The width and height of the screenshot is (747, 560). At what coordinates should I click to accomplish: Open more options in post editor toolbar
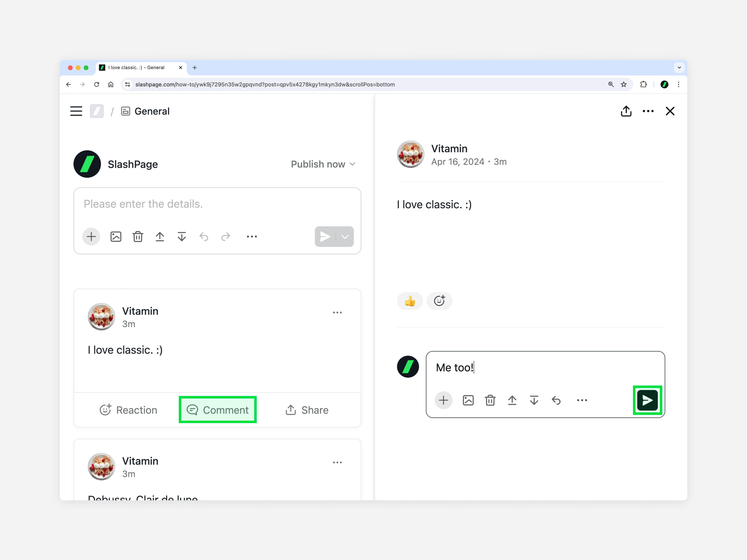coord(252,237)
